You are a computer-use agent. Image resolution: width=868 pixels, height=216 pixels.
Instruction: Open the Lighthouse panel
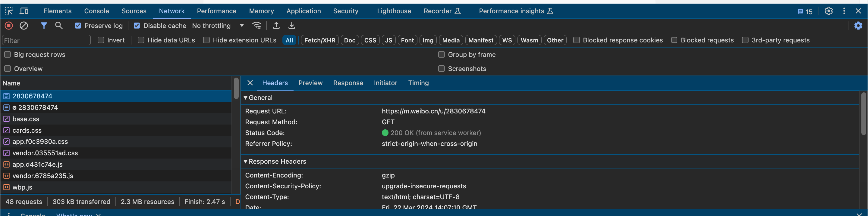pyautogui.click(x=394, y=11)
